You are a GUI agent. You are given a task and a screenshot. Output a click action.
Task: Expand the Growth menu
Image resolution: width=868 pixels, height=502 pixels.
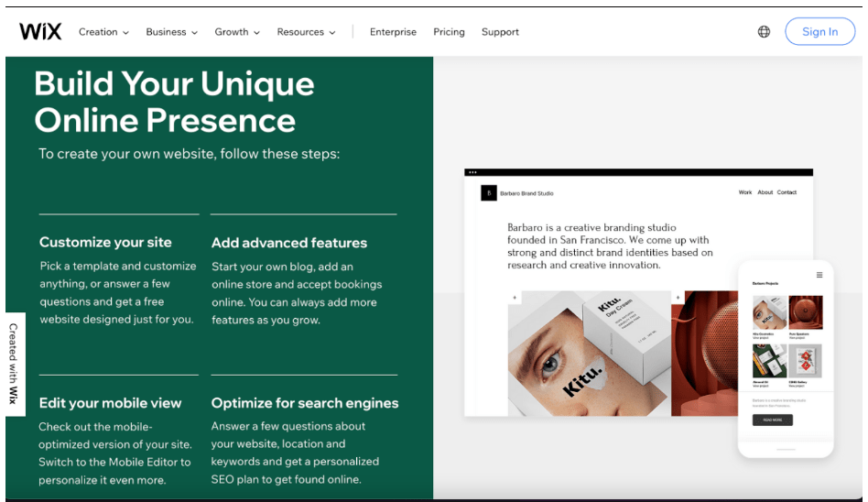pyautogui.click(x=237, y=32)
